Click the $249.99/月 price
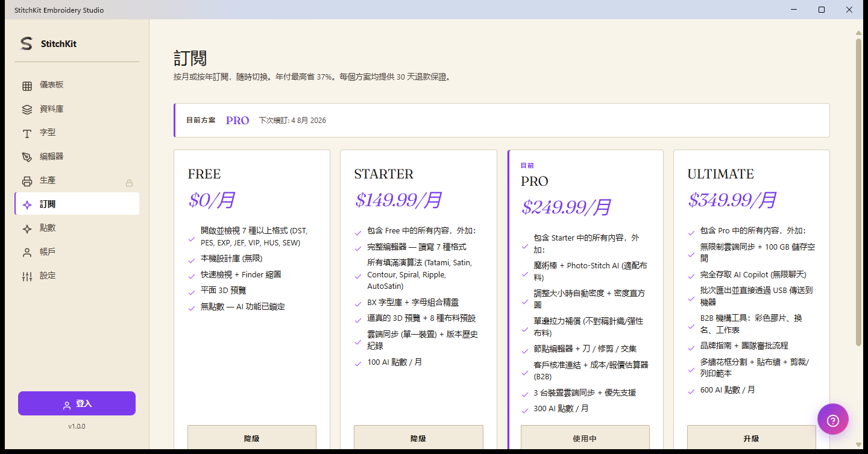 pyautogui.click(x=567, y=207)
